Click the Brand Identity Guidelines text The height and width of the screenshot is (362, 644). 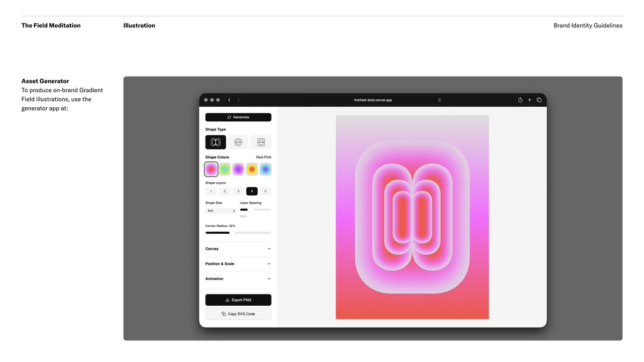(588, 25)
